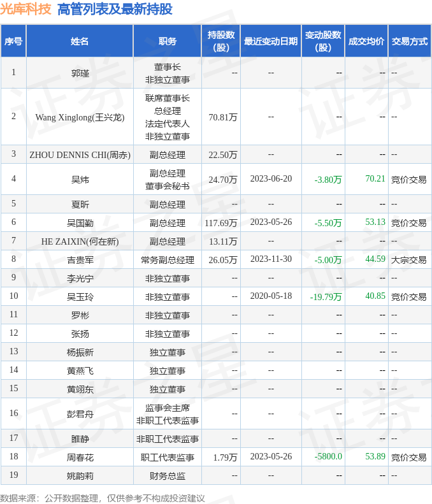Click the name HE ZAIXIN(何在新)
Image resolution: width=432 pixels, height=504 pixels.
pyautogui.click(x=80, y=241)
